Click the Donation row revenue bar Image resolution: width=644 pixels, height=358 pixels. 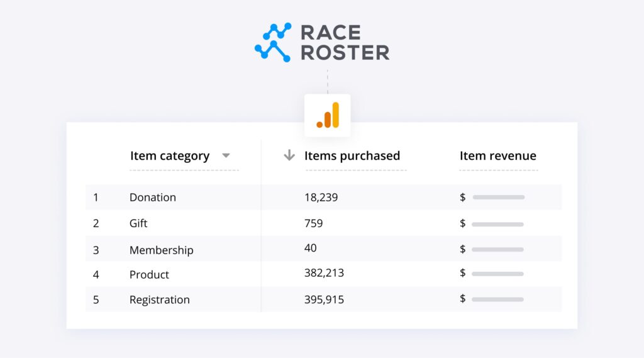click(498, 198)
